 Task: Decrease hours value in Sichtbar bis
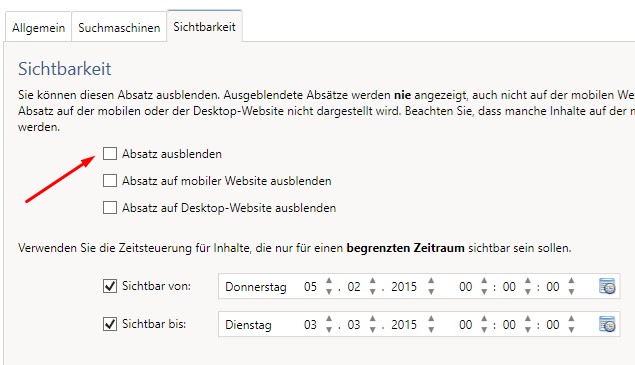(484, 329)
